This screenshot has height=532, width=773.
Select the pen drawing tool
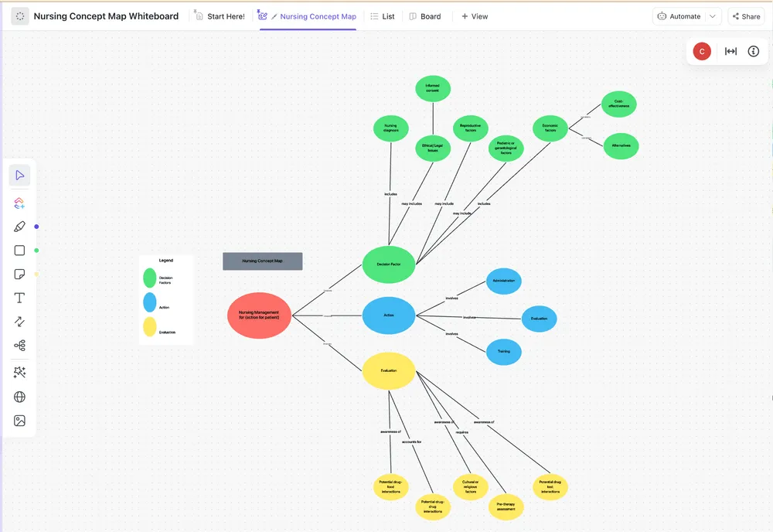20,227
